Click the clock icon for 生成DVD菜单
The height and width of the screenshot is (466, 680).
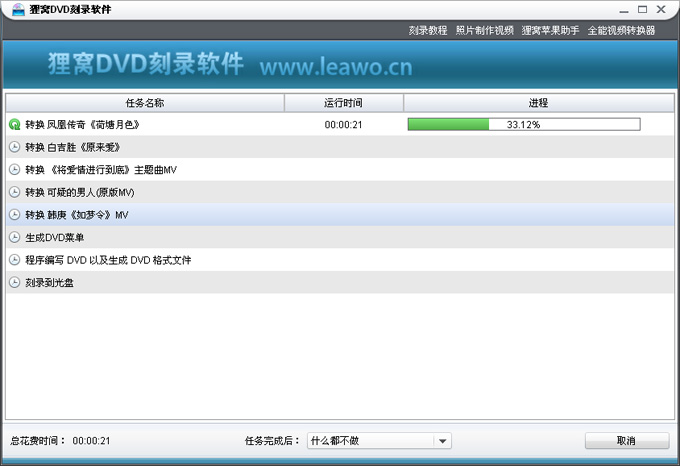coord(15,238)
